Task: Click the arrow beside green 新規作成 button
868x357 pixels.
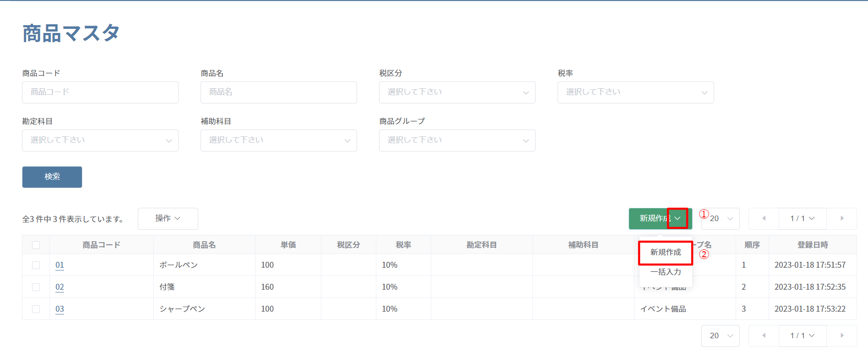Action: click(x=678, y=218)
